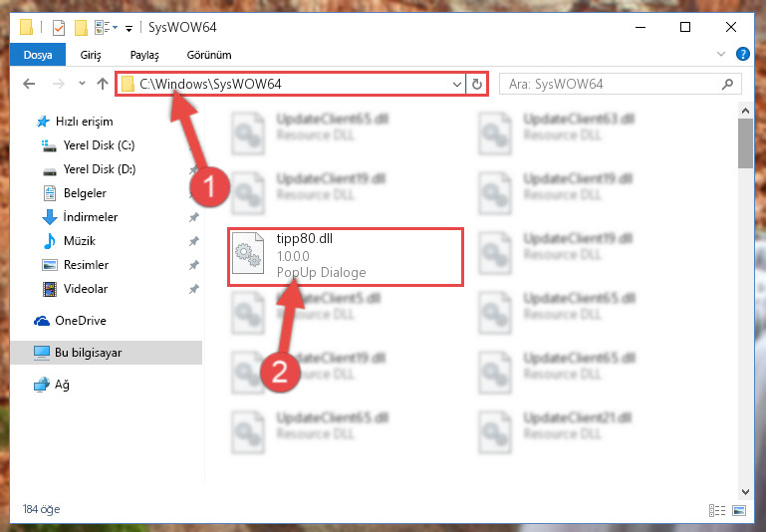Open the Paylaş ribbon tab
Image resolution: width=766 pixels, height=532 pixels.
(144, 55)
